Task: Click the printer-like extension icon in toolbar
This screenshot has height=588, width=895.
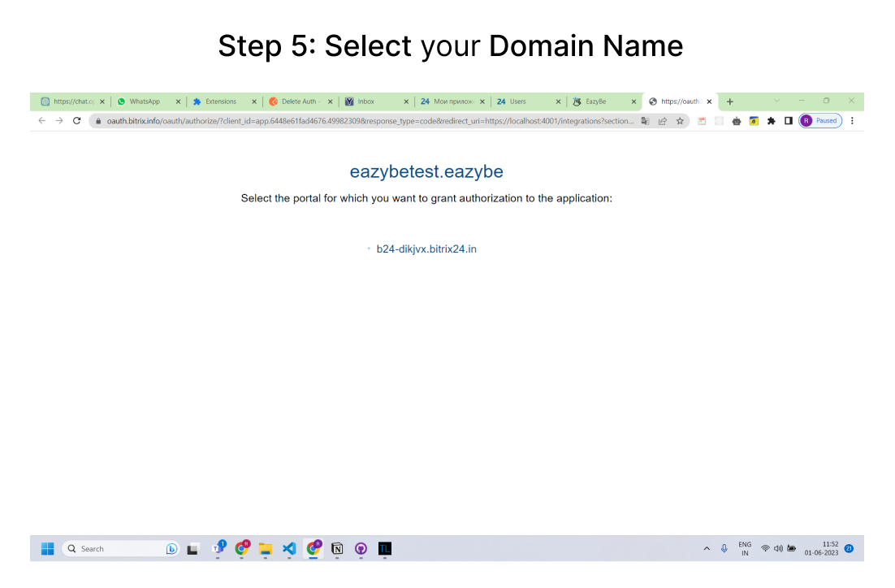Action: click(x=737, y=121)
